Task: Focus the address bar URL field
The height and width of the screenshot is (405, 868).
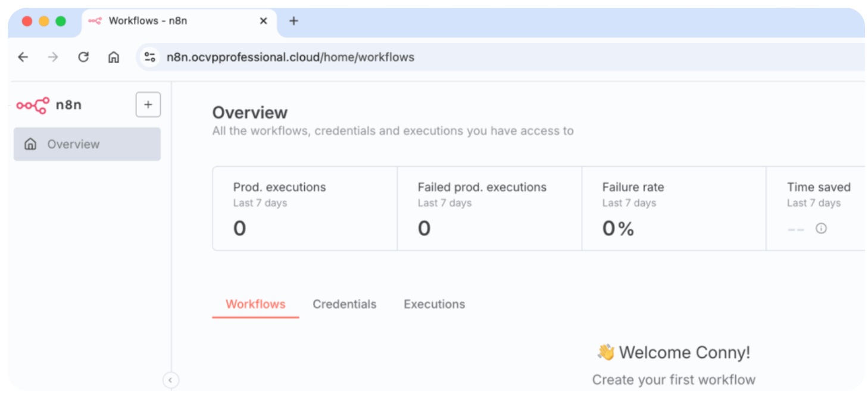Action: click(x=417, y=57)
